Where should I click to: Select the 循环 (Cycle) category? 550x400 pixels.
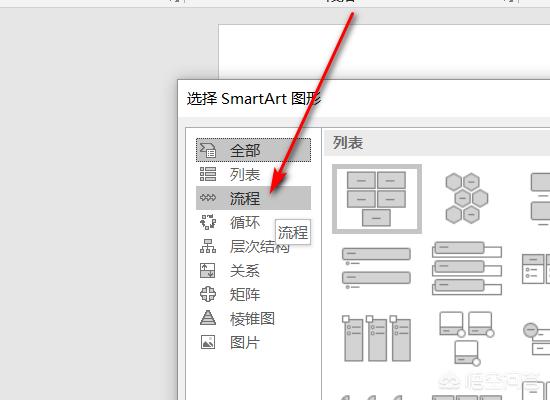click(253, 222)
